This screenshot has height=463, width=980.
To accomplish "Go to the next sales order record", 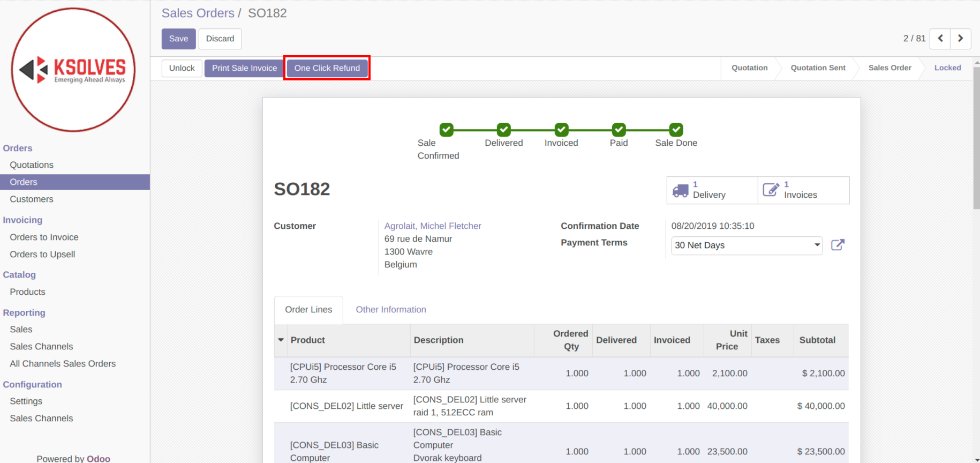I will pyautogui.click(x=960, y=39).
